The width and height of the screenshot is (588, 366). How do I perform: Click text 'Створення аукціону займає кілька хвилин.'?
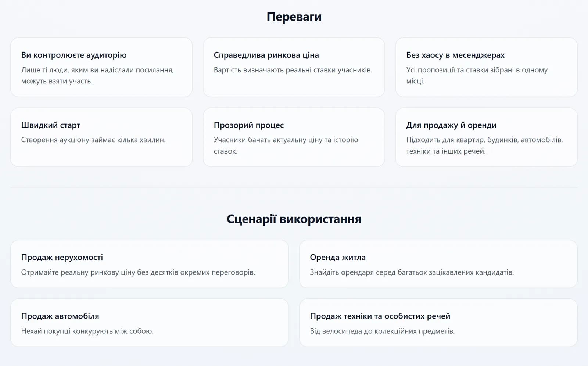tap(93, 140)
